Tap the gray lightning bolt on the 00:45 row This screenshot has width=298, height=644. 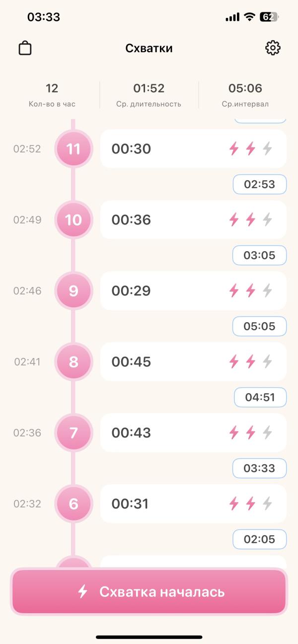click(x=268, y=361)
